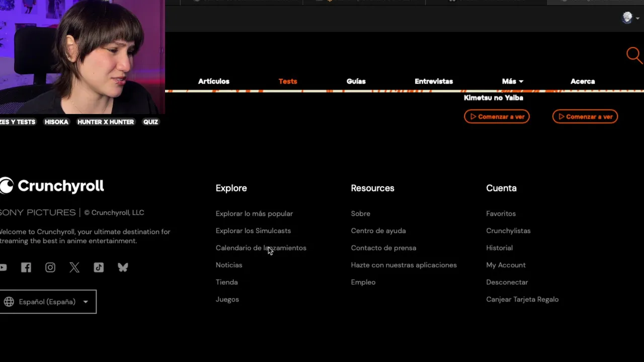The height and width of the screenshot is (362, 644).
Task: Open Crunchyroll's Instagram icon
Action: pyautogui.click(x=50, y=267)
